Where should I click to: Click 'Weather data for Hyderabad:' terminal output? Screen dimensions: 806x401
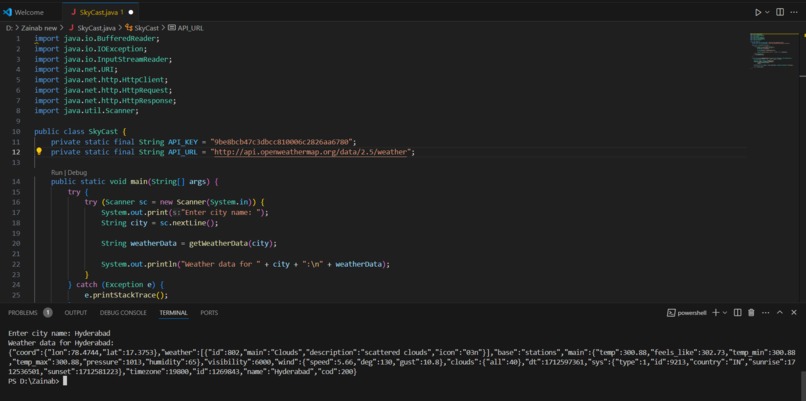click(62, 341)
